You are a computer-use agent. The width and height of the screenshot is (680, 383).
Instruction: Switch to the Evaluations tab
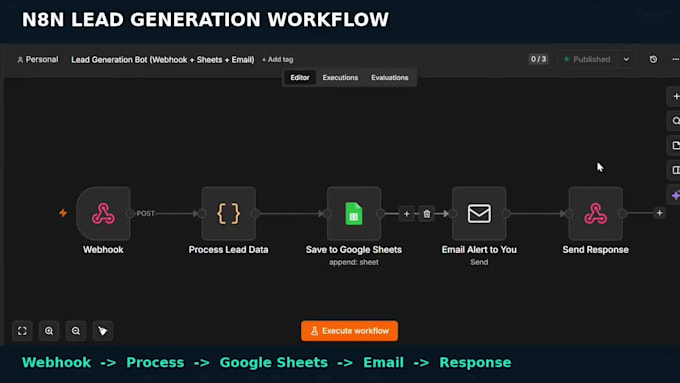pyautogui.click(x=389, y=78)
